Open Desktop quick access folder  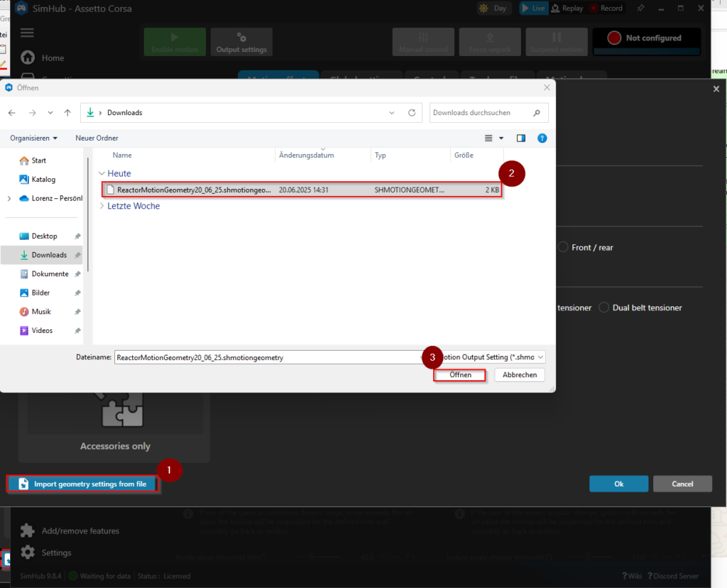[x=38, y=236]
